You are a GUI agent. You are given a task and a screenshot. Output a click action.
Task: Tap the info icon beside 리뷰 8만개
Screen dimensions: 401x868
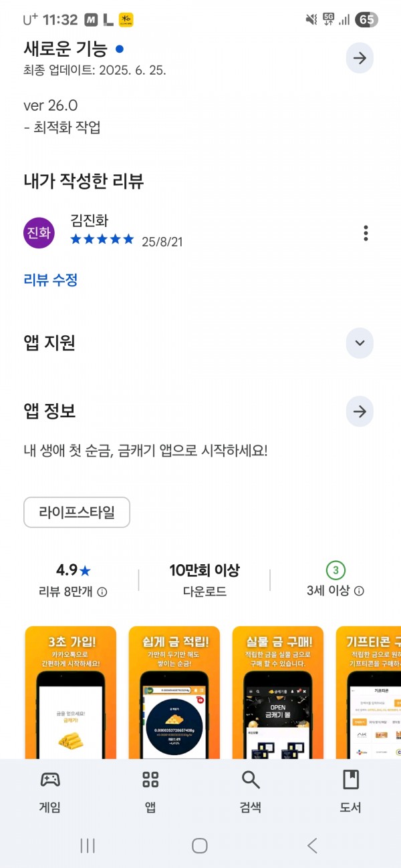(x=102, y=592)
